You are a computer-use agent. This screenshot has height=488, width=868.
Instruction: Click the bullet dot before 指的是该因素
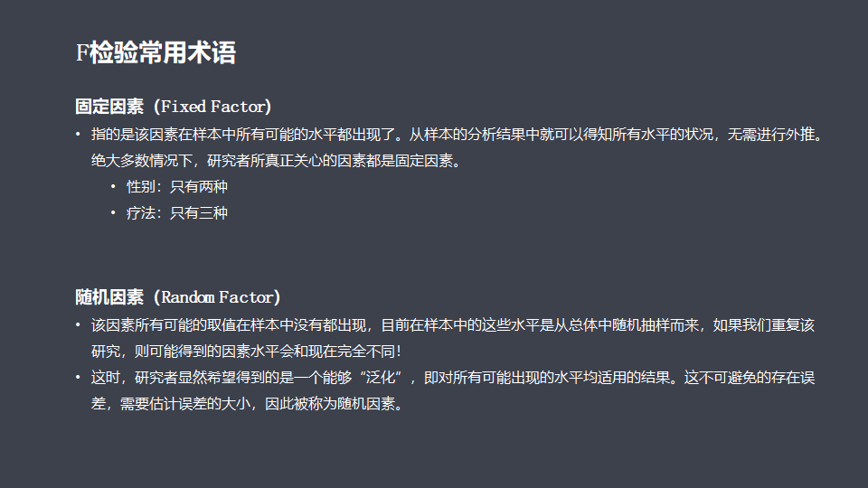tap(78, 135)
